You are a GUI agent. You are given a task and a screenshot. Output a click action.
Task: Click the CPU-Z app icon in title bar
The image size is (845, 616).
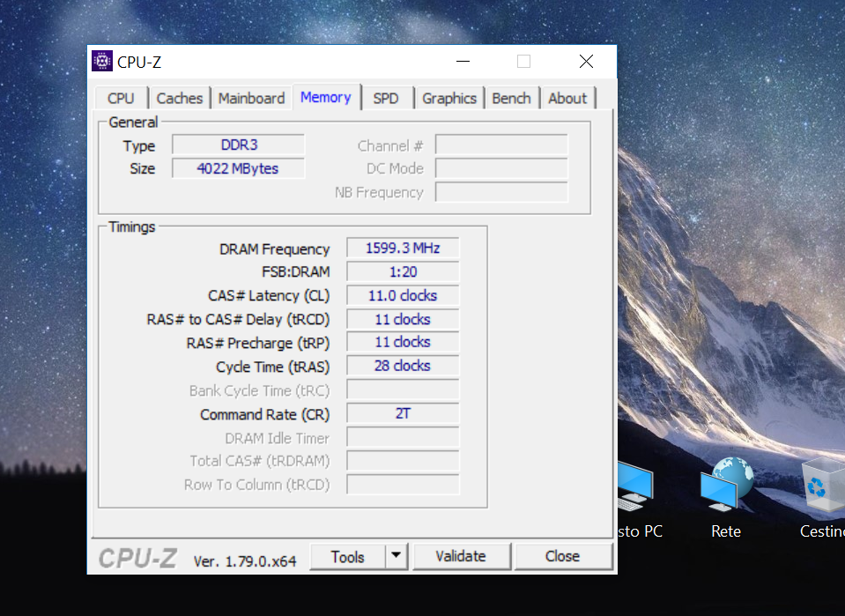tap(102, 62)
